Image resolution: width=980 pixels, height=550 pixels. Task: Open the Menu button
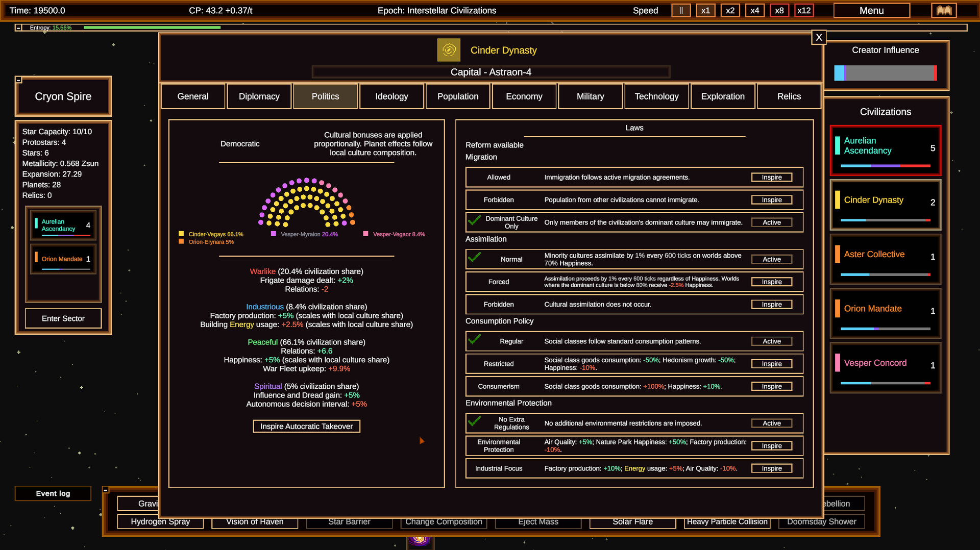point(871,10)
